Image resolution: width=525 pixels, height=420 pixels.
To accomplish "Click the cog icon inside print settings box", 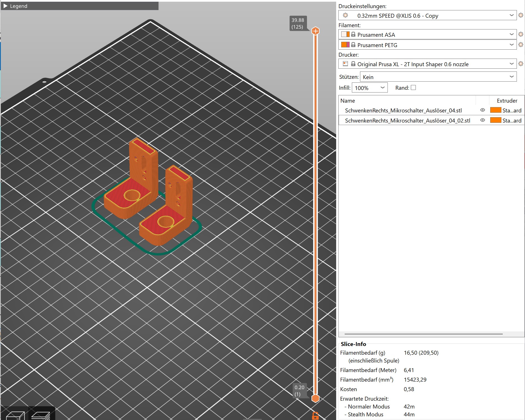I will point(345,15).
